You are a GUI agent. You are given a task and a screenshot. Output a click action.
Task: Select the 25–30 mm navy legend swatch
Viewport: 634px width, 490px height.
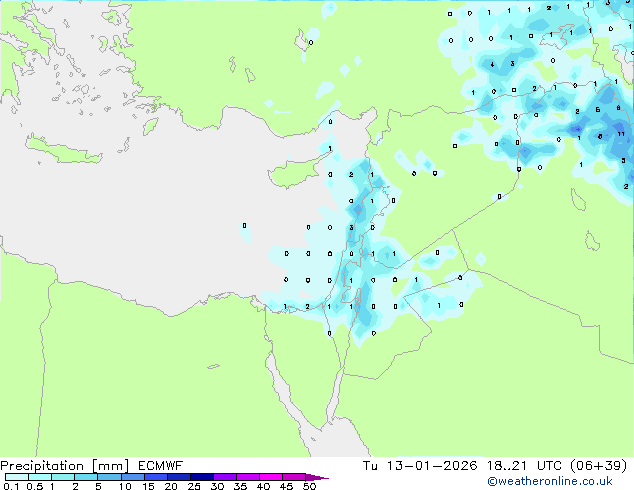tap(201, 477)
